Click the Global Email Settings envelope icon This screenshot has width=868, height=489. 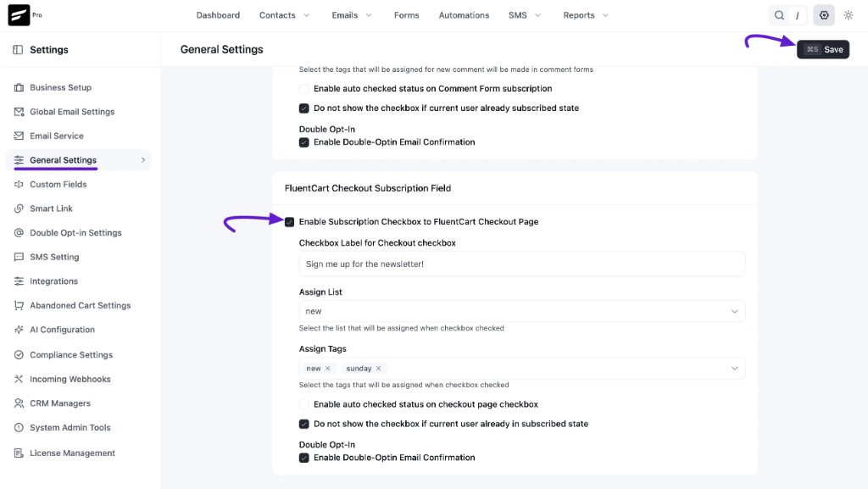tap(19, 112)
